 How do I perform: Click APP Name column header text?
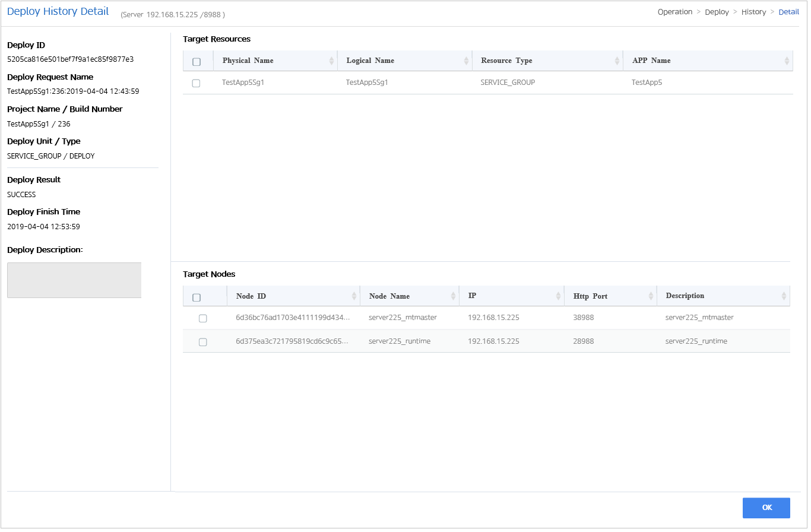click(651, 61)
